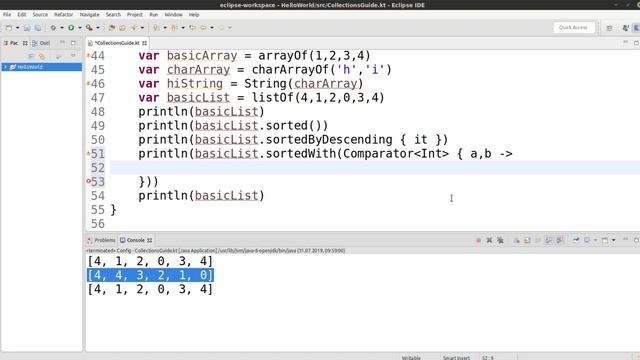This screenshot has height=360, width=640.
Task: Click the External Tools run icon
Action: [89, 28]
